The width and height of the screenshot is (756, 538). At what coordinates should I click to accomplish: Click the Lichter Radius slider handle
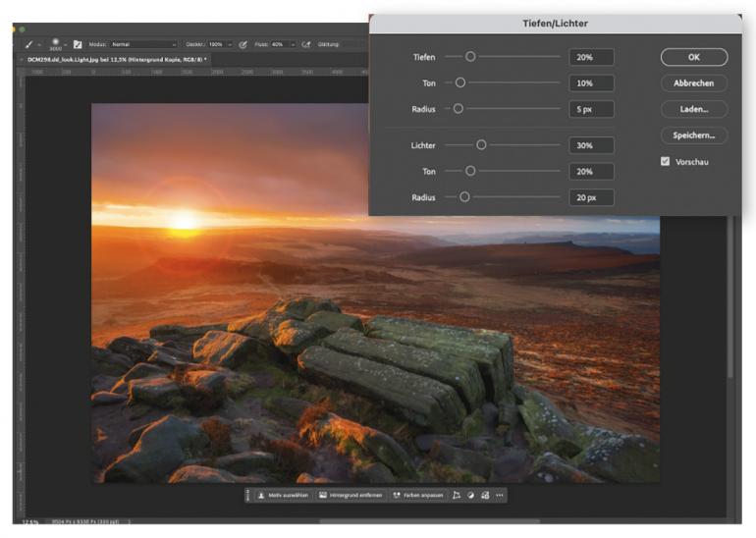[464, 196]
